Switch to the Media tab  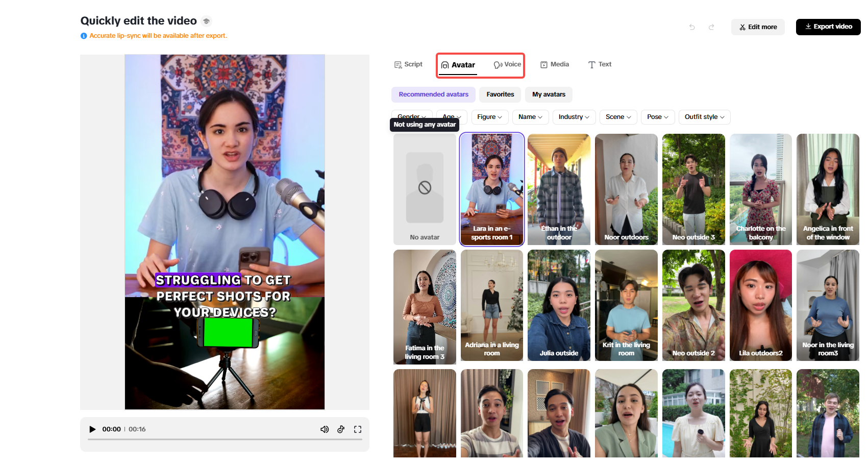click(555, 64)
